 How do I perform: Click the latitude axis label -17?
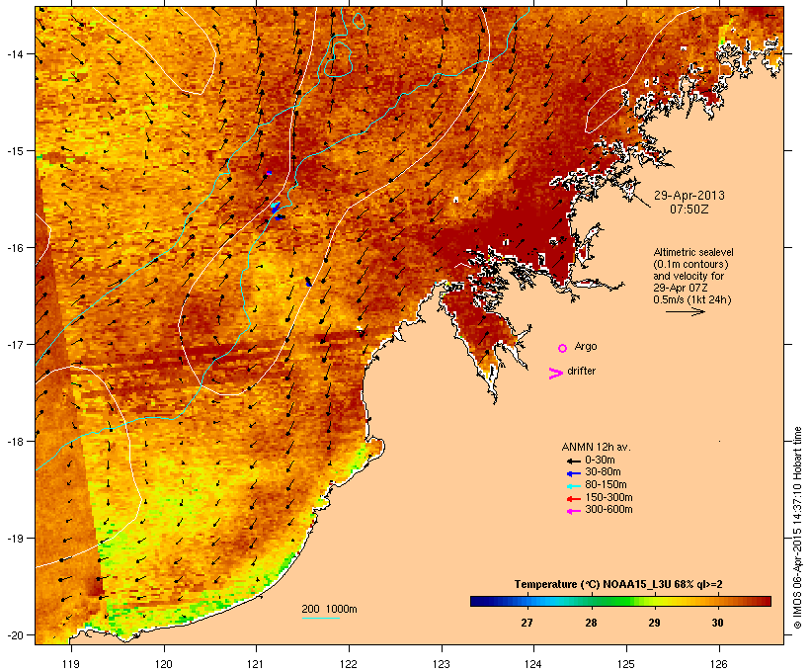pos(14,344)
